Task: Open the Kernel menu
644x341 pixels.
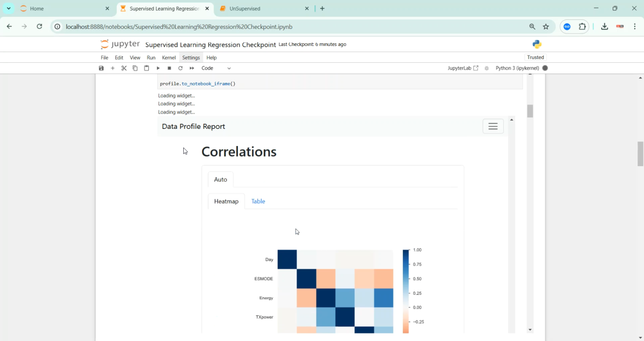Action: click(x=169, y=57)
